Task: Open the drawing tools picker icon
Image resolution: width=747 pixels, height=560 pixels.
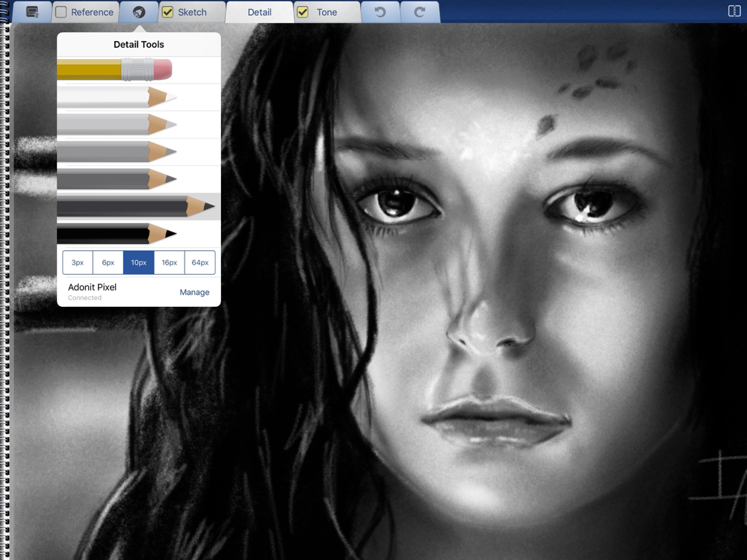Action: pos(139,12)
